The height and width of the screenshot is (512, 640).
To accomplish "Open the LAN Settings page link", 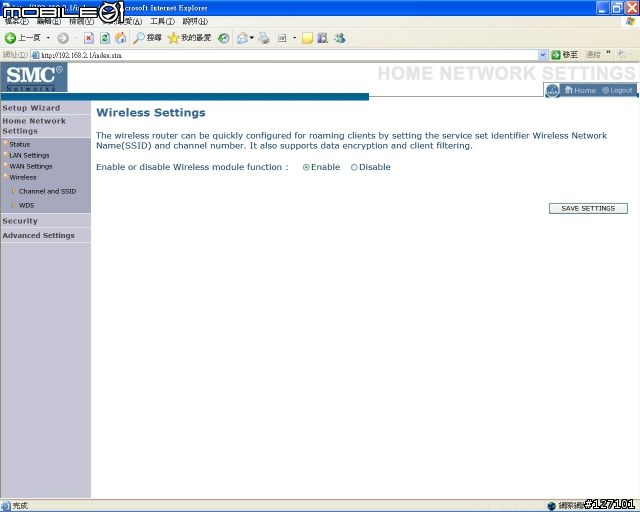I will click(x=29, y=156).
